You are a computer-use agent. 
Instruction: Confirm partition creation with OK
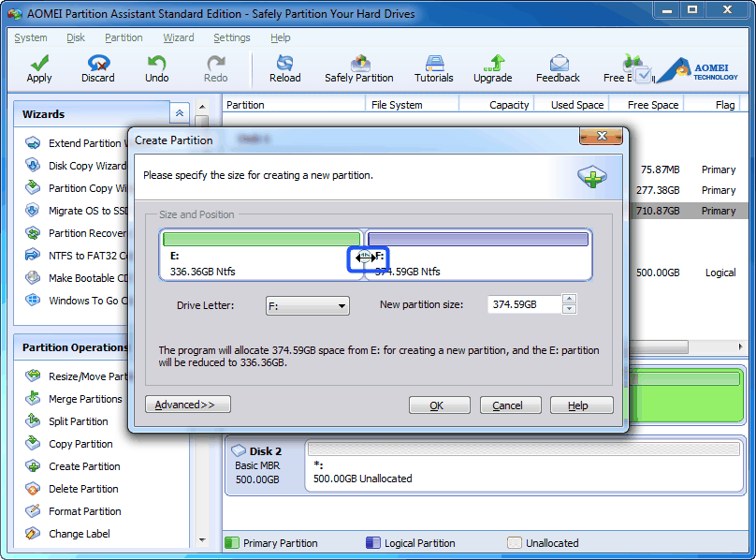[x=439, y=405]
